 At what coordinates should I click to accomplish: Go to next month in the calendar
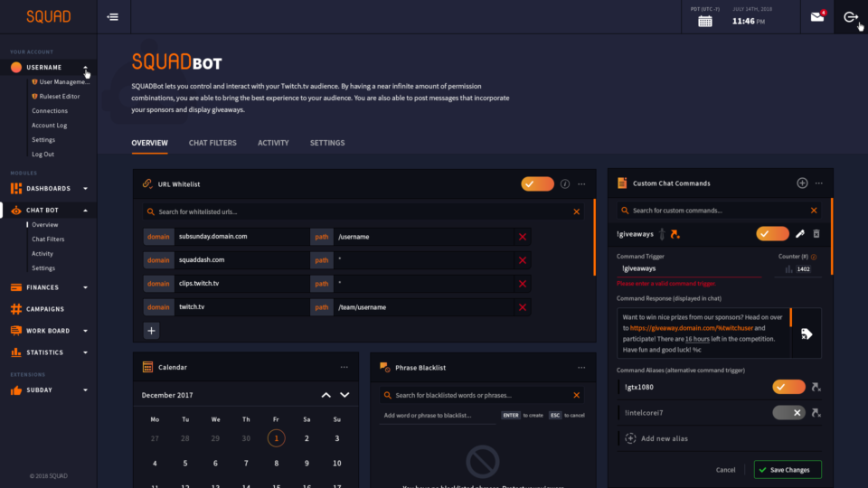click(x=344, y=395)
